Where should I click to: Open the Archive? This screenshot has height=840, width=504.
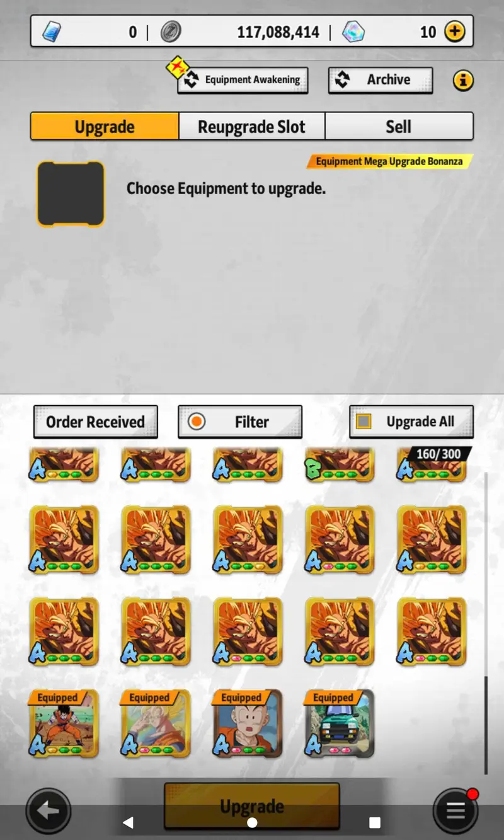point(381,80)
